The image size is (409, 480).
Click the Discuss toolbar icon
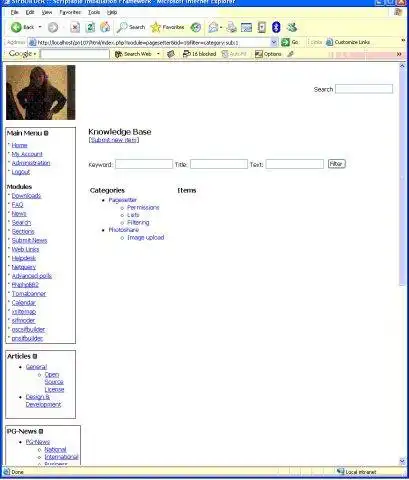point(262,27)
